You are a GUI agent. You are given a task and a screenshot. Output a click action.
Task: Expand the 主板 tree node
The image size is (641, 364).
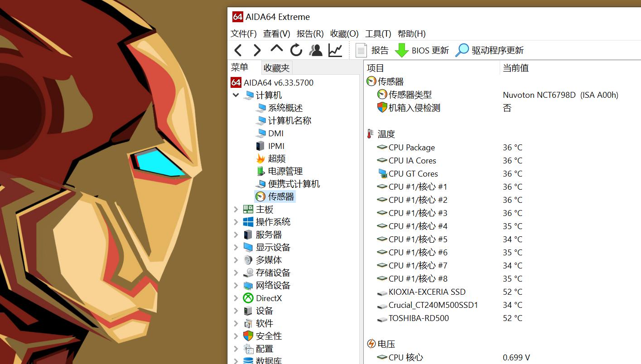pos(236,209)
